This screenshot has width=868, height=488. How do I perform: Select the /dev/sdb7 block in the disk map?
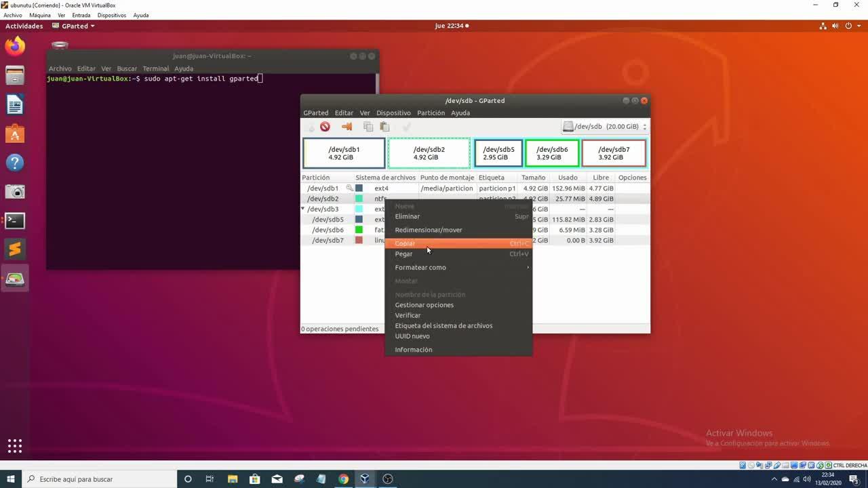click(x=614, y=153)
